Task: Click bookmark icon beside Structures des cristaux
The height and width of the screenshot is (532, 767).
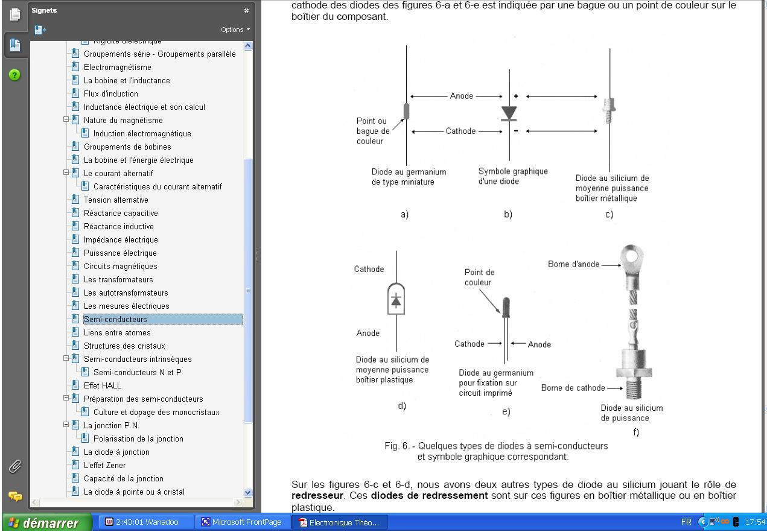Action: (x=75, y=346)
